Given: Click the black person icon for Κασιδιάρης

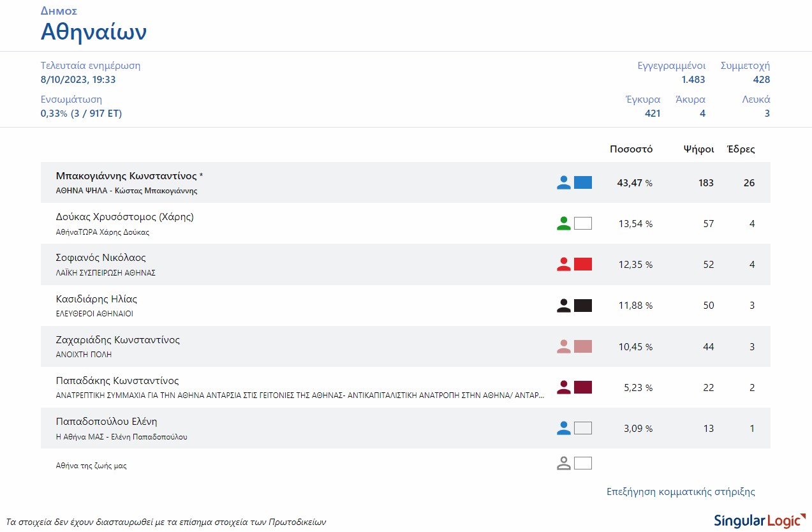Looking at the screenshot, I should (563, 306).
